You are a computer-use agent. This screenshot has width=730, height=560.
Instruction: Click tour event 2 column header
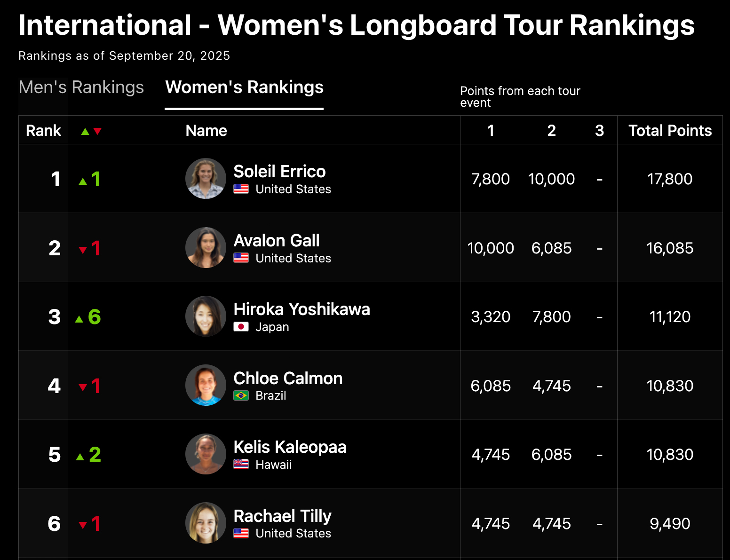click(551, 131)
